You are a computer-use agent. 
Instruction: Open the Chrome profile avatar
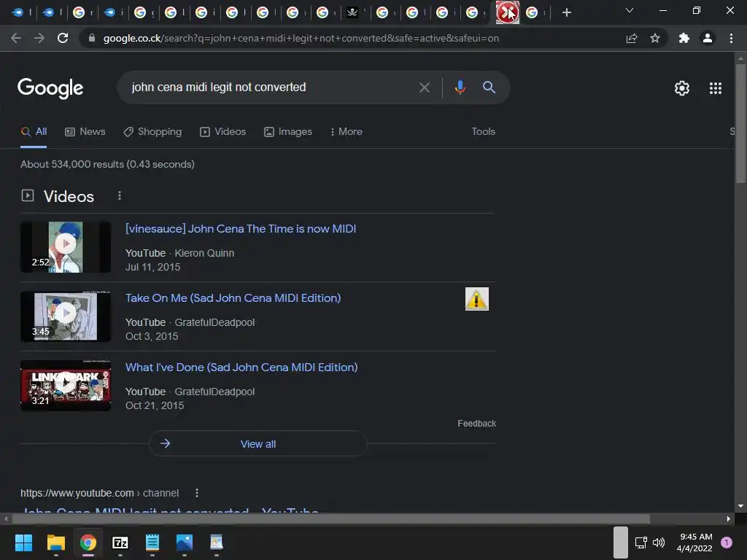(x=708, y=38)
